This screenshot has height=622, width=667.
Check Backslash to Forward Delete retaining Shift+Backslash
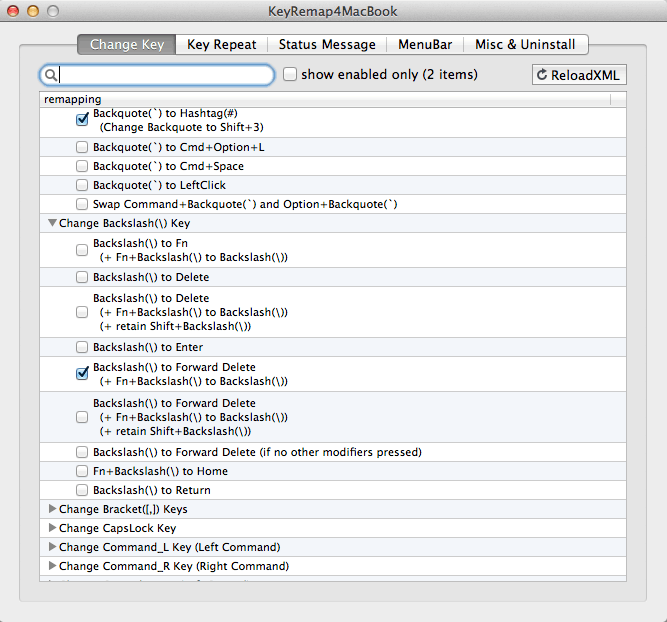(x=82, y=417)
